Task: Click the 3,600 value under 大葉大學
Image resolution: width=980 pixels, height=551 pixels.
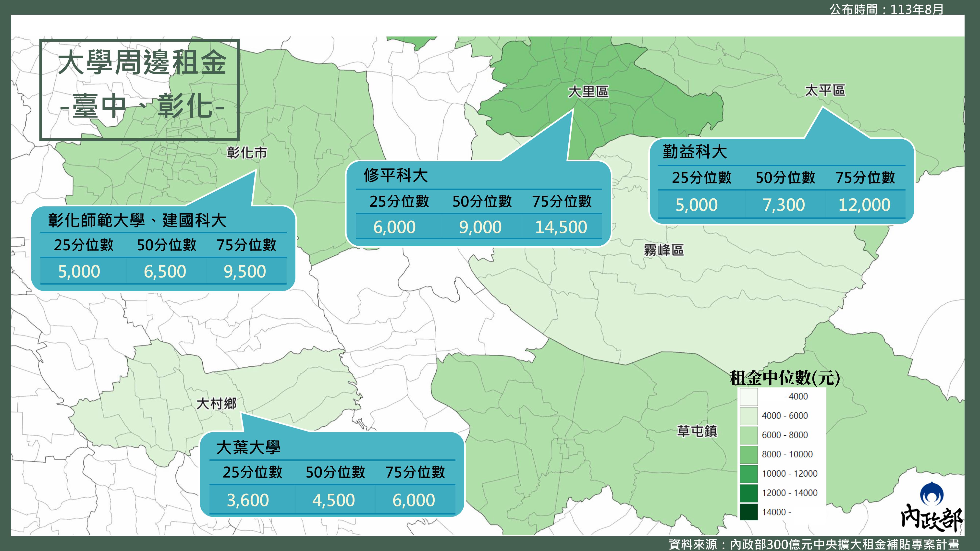Action: pos(248,500)
